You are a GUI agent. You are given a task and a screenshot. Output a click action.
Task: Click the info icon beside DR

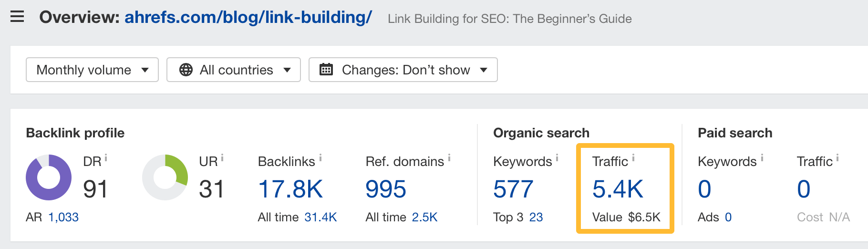[106, 157]
